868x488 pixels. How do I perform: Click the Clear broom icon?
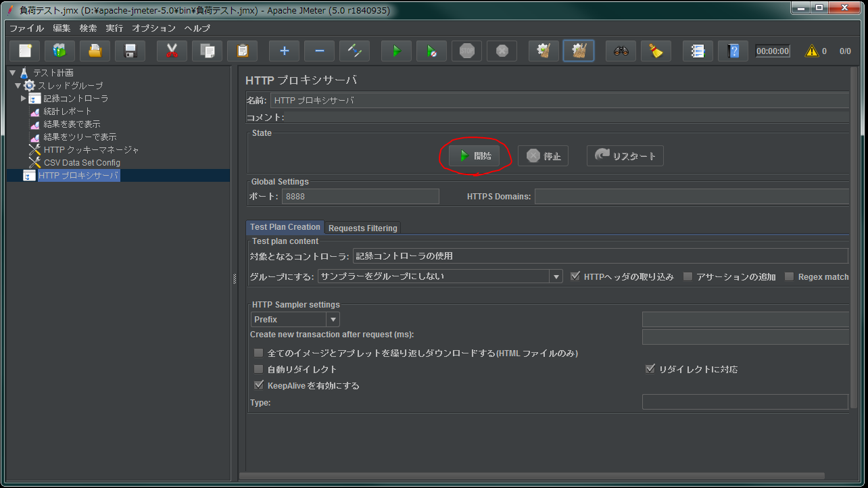[655, 51]
